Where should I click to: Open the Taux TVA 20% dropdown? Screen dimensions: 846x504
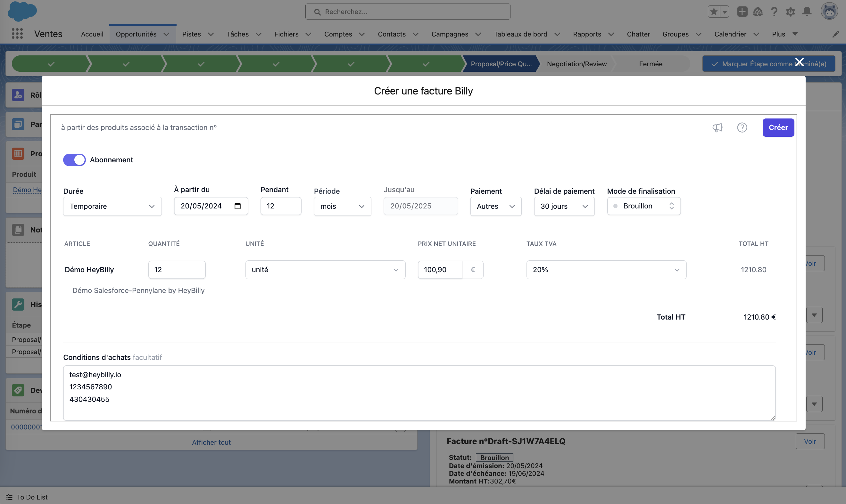606,270
